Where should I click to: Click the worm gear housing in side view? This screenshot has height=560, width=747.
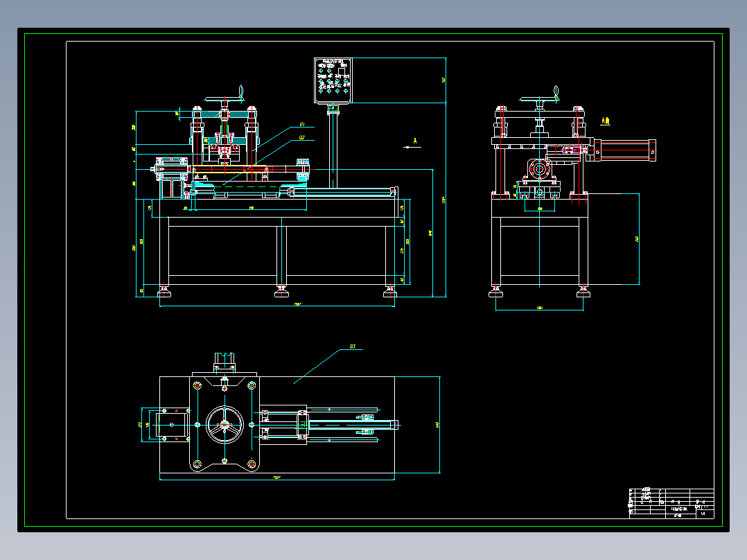pyautogui.click(x=539, y=168)
